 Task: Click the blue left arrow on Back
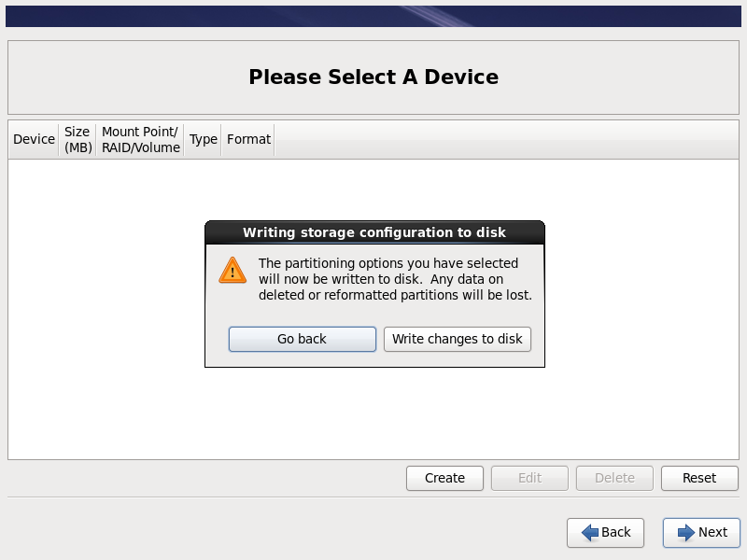point(590,532)
